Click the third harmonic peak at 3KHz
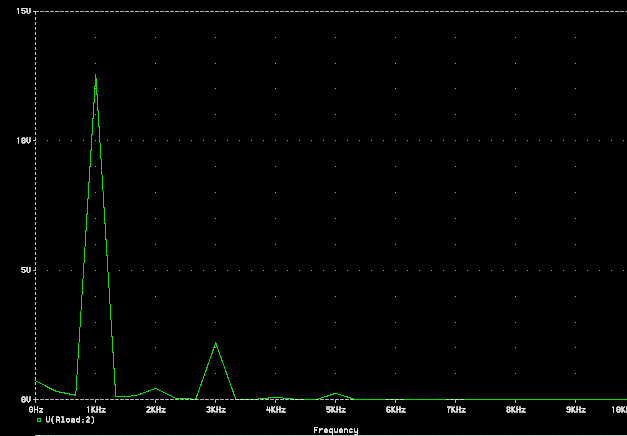Viewport: 627px width, 436px height. click(x=215, y=344)
